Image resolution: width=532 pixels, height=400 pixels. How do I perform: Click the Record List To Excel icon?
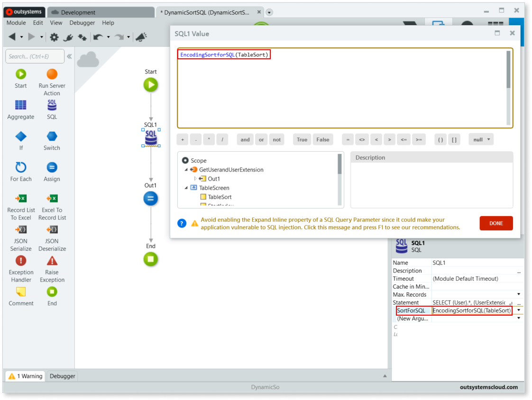point(21,199)
